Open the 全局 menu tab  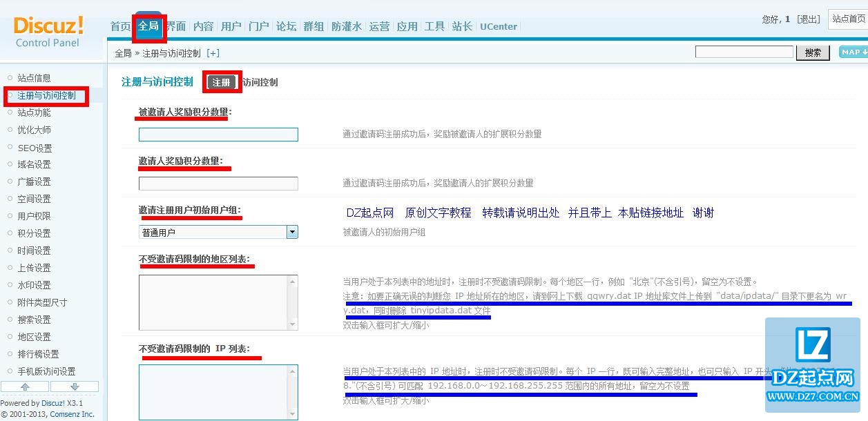[148, 26]
